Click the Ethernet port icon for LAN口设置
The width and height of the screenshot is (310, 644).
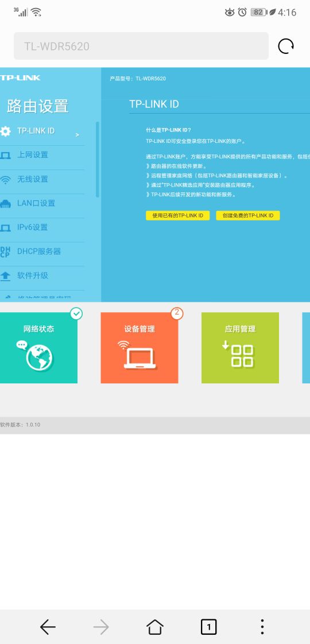(5, 204)
